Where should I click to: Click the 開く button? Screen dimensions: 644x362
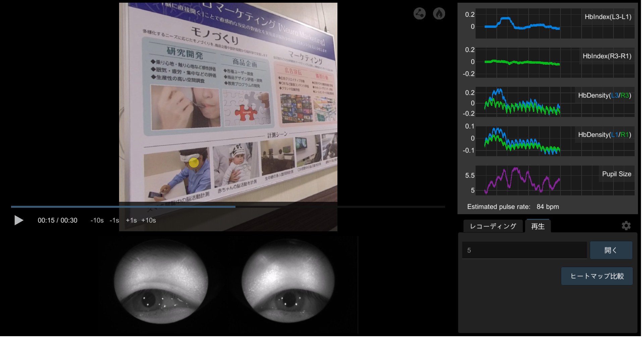pyautogui.click(x=611, y=250)
